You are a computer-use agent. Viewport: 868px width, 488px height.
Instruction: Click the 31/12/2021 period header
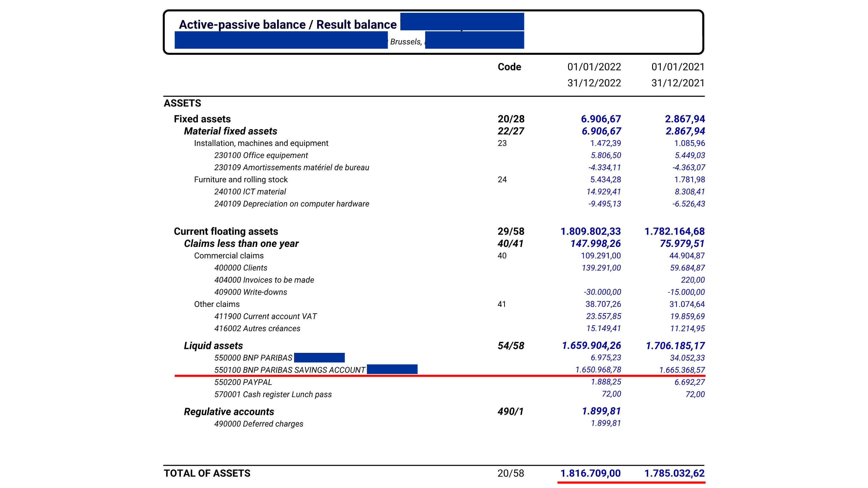point(678,83)
